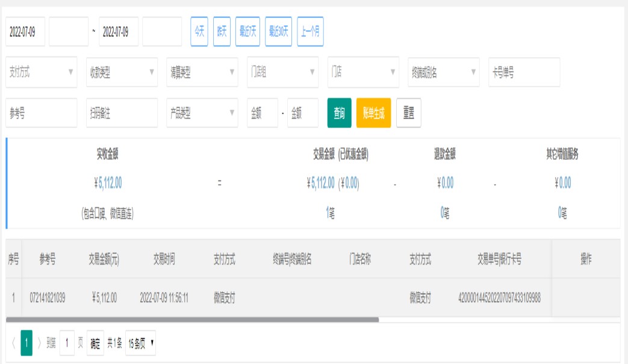This screenshot has height=364, width=628.
Task: Choose the 上一个月 date range button
Action: point(310,32)
